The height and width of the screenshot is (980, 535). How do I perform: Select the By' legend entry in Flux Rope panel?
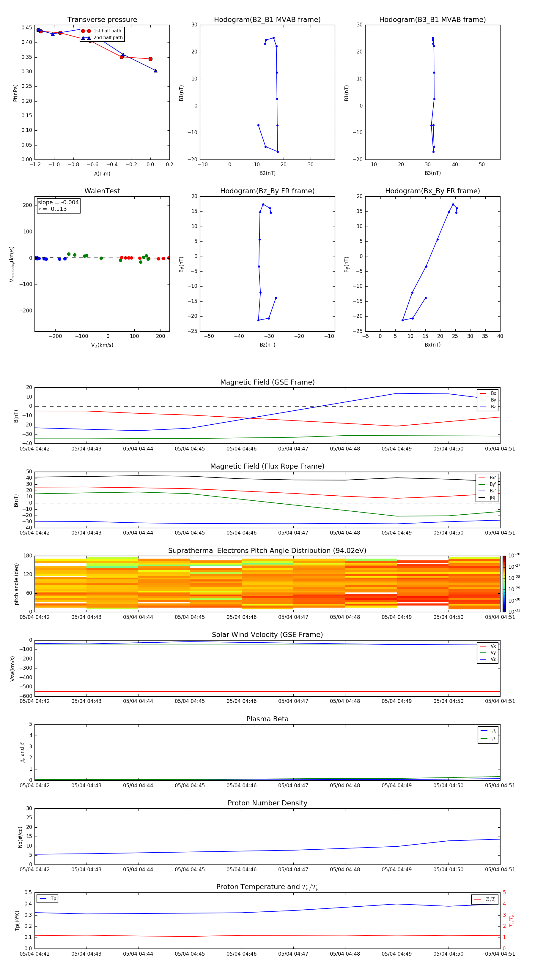[487, 484]
